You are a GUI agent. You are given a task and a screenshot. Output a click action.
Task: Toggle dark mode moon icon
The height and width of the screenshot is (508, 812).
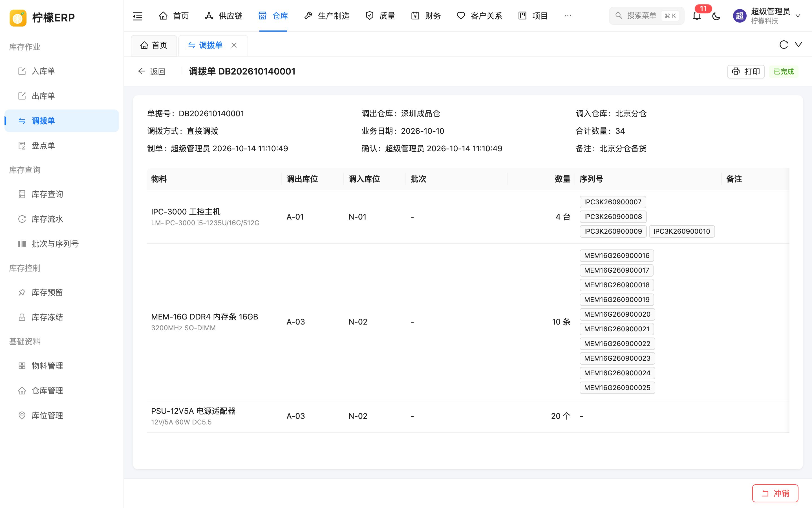pos(716,16)
